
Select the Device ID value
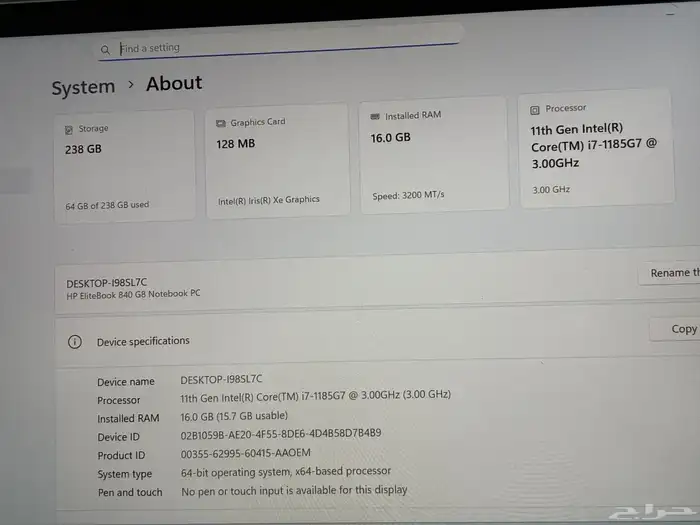(x=281, y=434)
